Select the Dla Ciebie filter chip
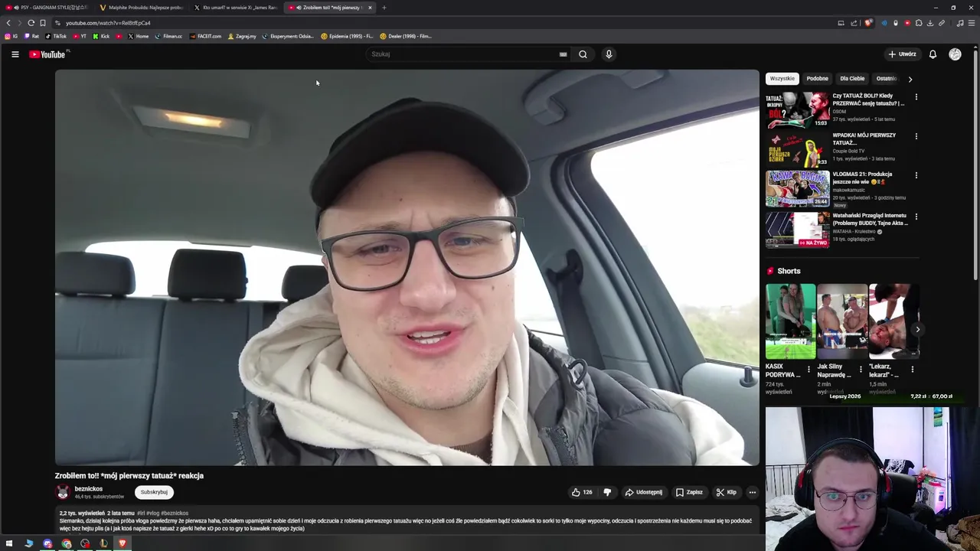This screenshot has height=551, width=980. coord(852,78)
